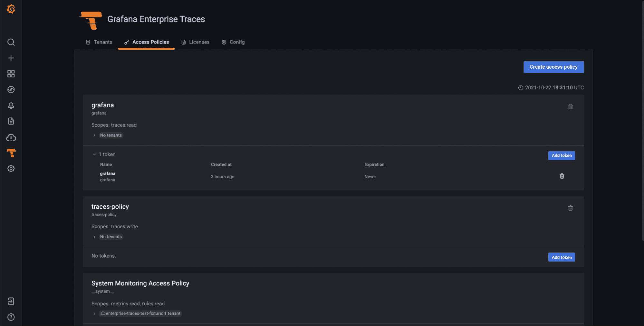This screenshot has height=326, width=644.
Task: Add token to traces-policy
Action: pyautogui.click(x=562, y=257)
